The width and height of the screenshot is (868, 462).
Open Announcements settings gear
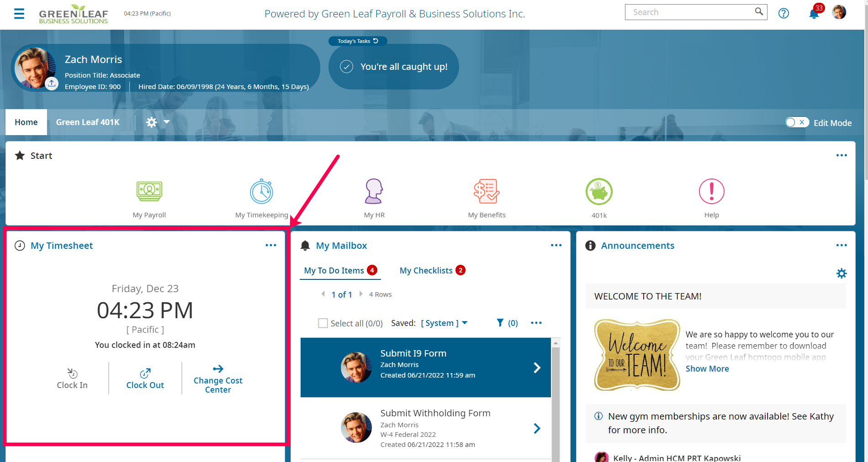tap(842, 273)
